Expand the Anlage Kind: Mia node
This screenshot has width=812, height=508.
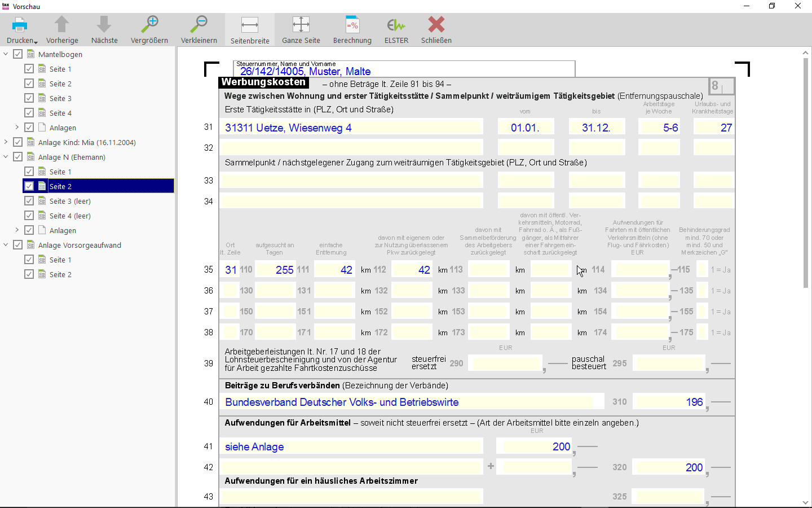[6, 142]
